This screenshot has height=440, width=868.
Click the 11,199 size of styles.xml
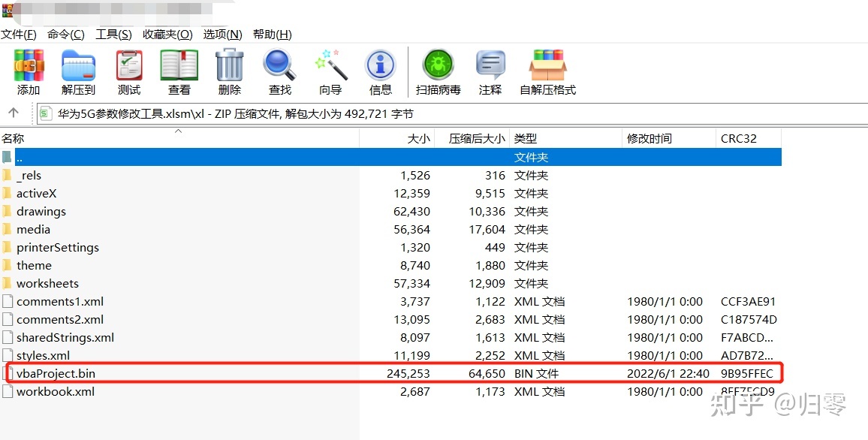pyautogui.click(x=412, y=355)
